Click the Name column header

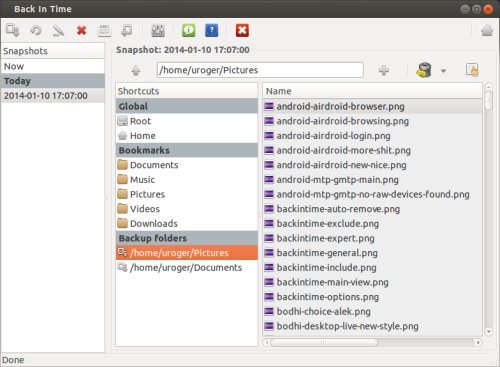tap(372, 91)
